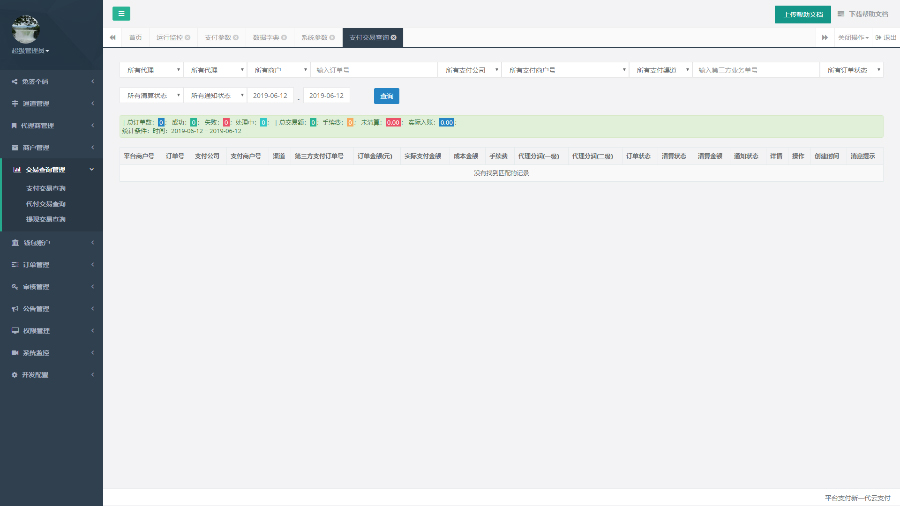Click the 实际支付金额 column header
Viewport: 900px width, 506px height.
tap(422, 156)
